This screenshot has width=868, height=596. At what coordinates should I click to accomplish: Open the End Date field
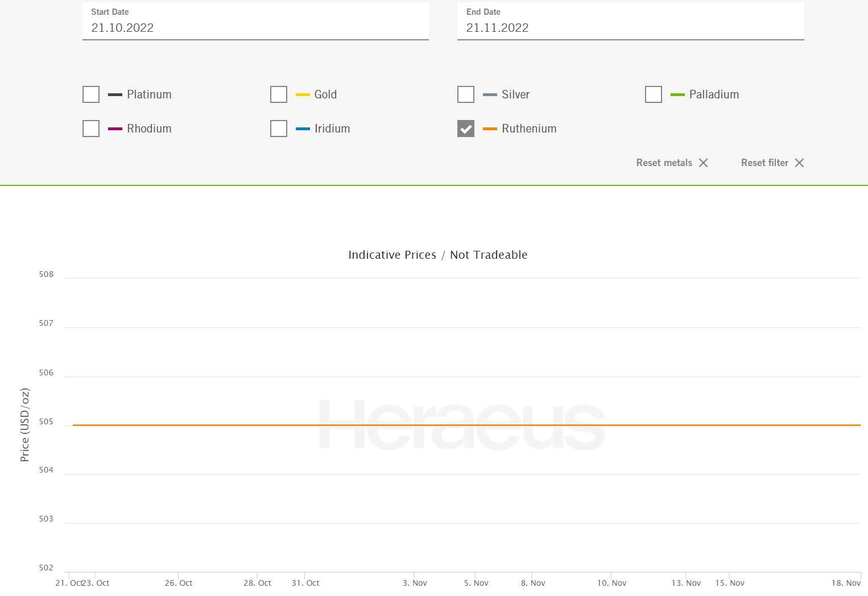631,22
